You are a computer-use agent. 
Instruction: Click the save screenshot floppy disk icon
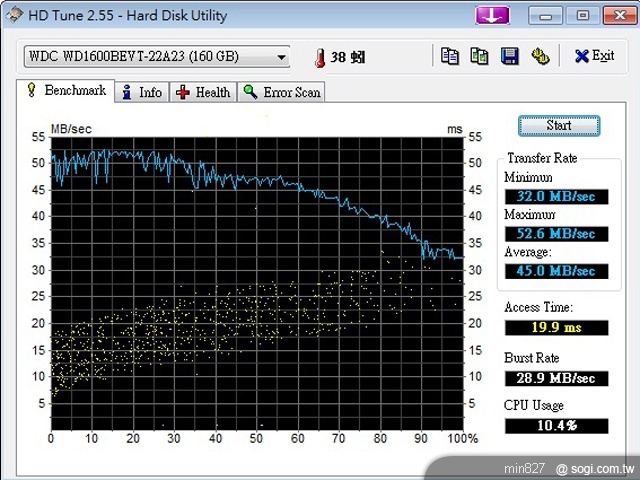tap(509, 56)
